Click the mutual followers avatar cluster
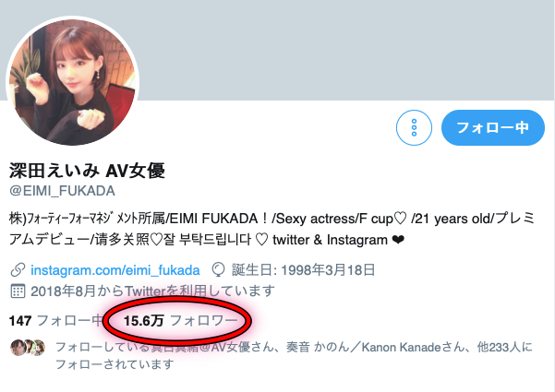555x392 pixels. (28, 347)
